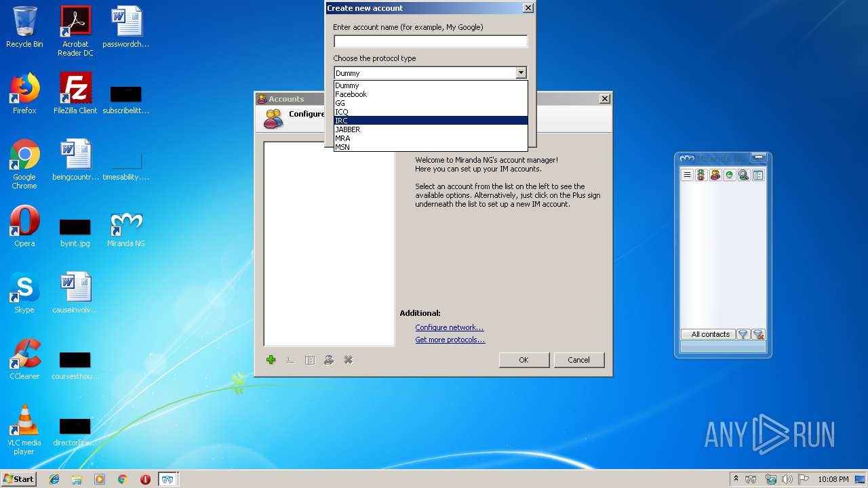Click the filter funnel icon in Miranda

(x=743, y=334)
